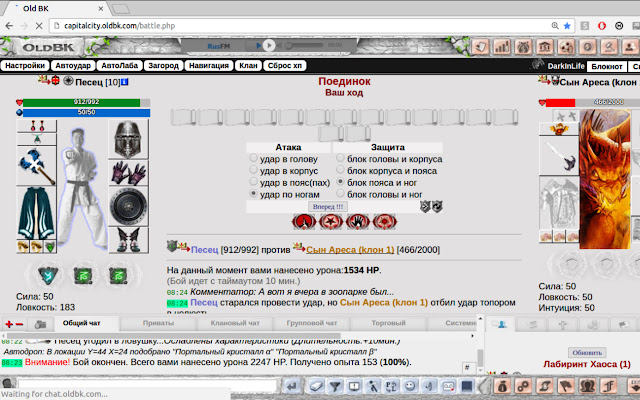Viewport: 640px width, 400px height.
Task: Select defense 'блок головы и корпуса'
Action: [x=340, y=158]
